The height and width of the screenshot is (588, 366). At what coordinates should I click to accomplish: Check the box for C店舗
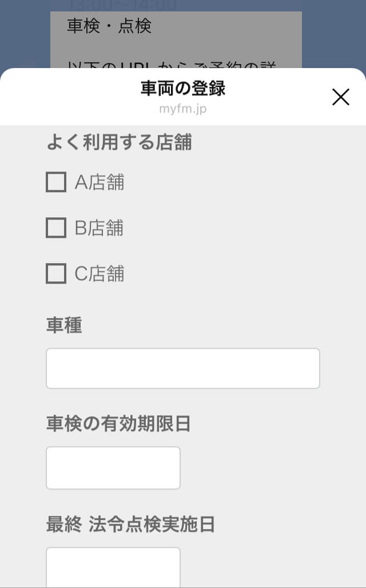coord(56,274)
